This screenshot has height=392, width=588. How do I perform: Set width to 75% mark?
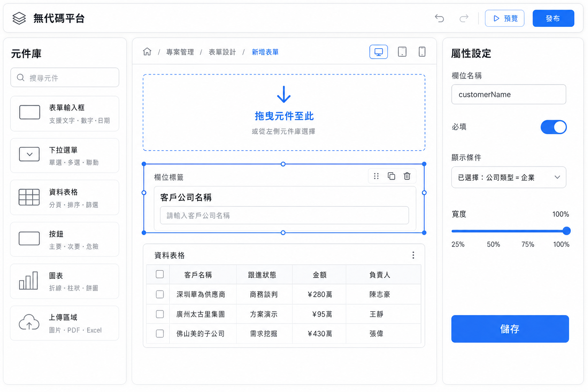528,245
